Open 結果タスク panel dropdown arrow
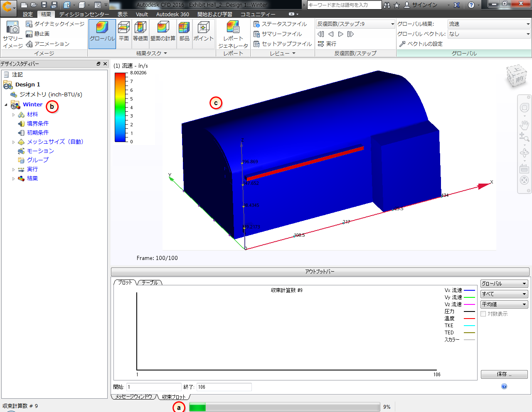This screenshot has width=532, height=412. (x=165, y=53)
